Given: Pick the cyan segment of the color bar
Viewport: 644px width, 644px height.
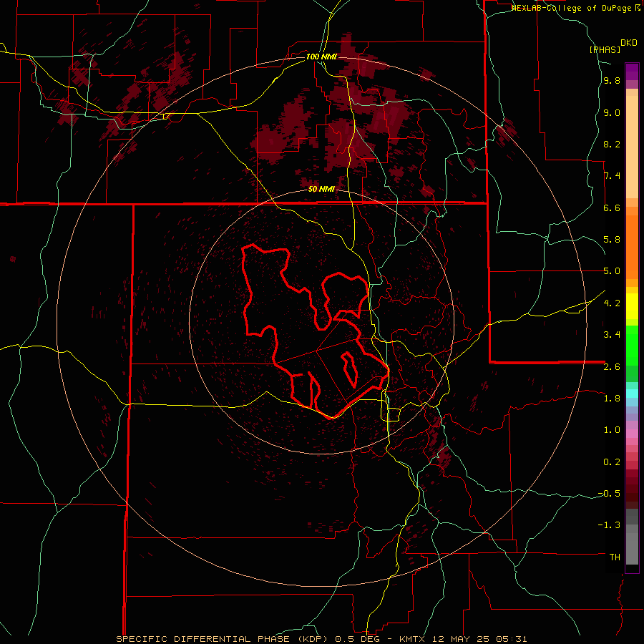Looking at the screenshot, I should coord(632,394).
